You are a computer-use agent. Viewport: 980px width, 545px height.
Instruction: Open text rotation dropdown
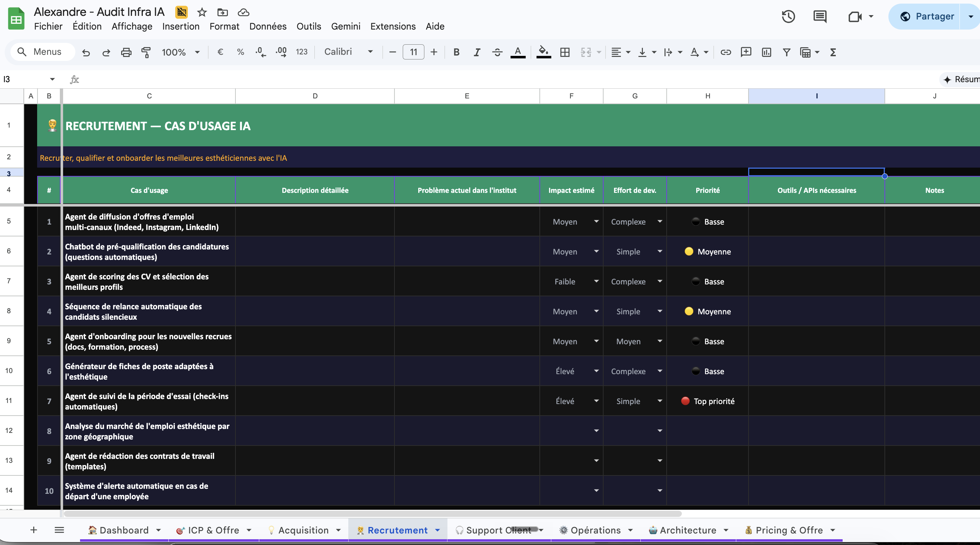click(698, 52)
